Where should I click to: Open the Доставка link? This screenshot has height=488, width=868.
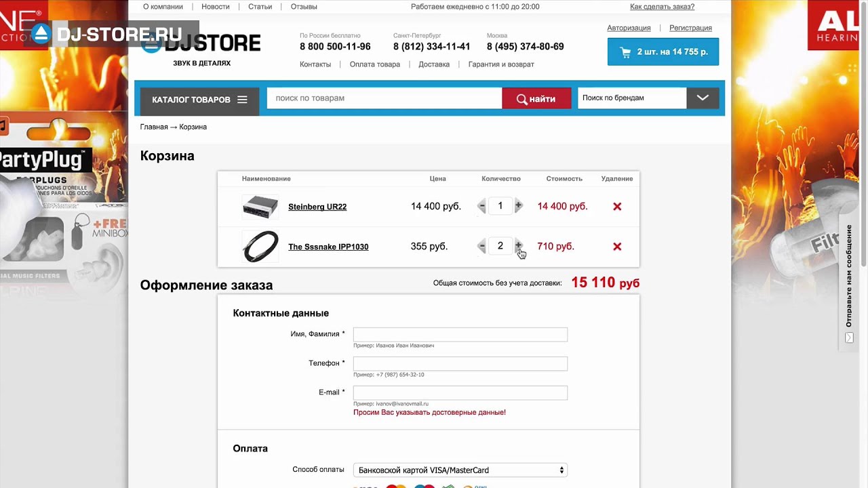point(434,64)
